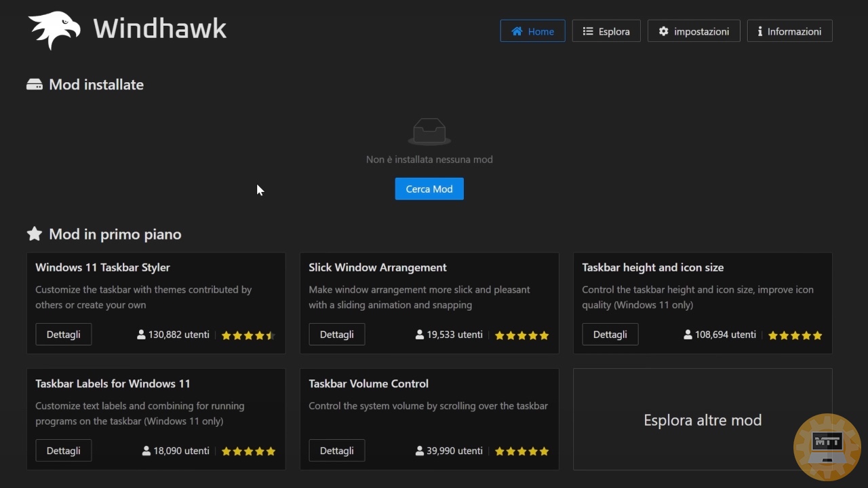Switch to the Esplora tab
868x488 pixels.
coord(606,31)
